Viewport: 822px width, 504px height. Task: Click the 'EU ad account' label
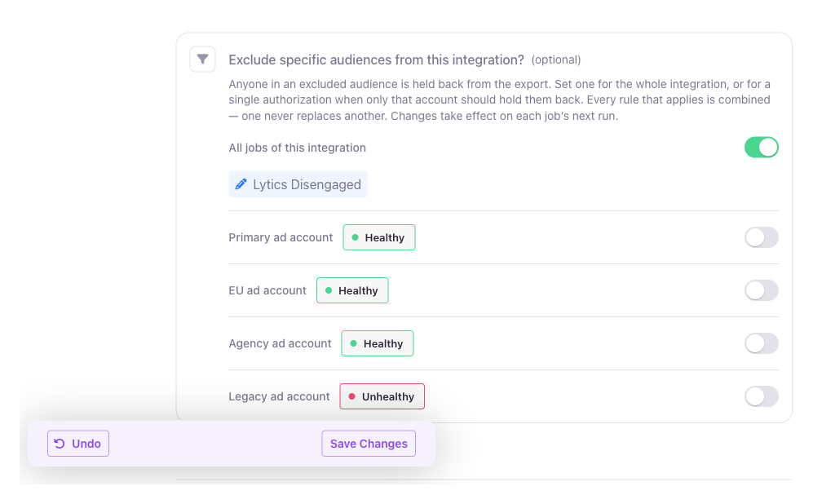pos(267,290)
